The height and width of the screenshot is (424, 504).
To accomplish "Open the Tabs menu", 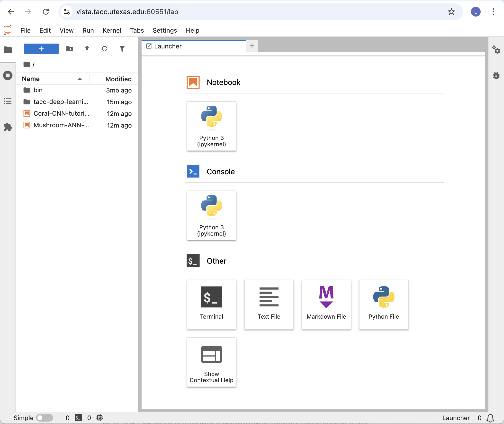I will click(x=137, y=30).
